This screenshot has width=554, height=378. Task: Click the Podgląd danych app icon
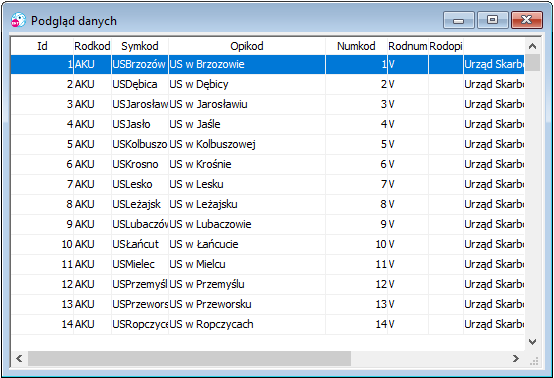click(18, 20)
